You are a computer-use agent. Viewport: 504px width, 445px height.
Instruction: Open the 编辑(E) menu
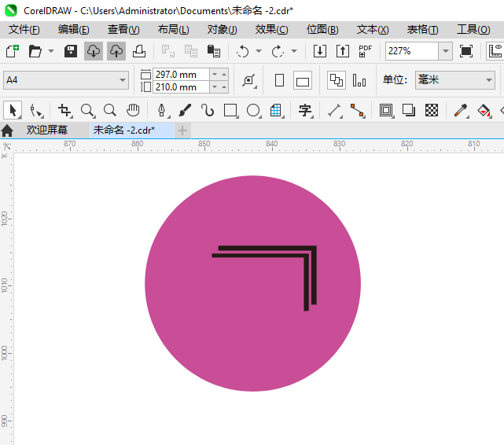click(74, 30)
